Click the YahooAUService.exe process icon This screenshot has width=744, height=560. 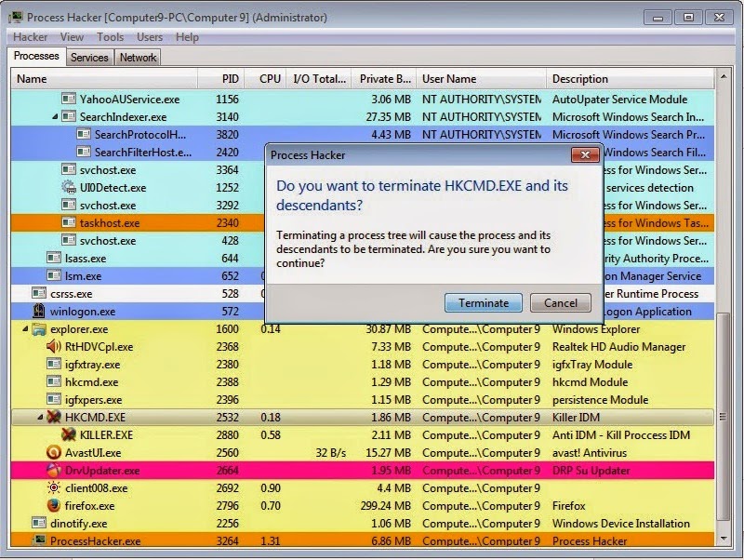(x=69, y=99)
